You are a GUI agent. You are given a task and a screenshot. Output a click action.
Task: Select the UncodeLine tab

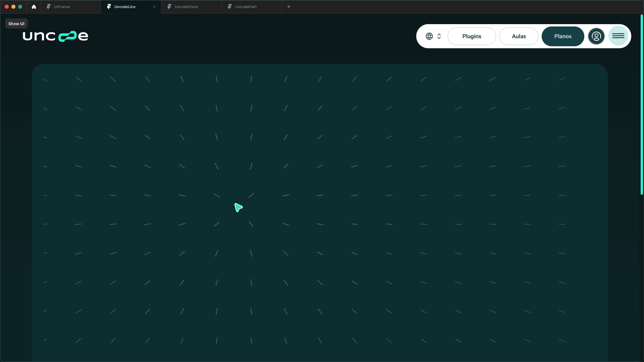coord(131,7)
